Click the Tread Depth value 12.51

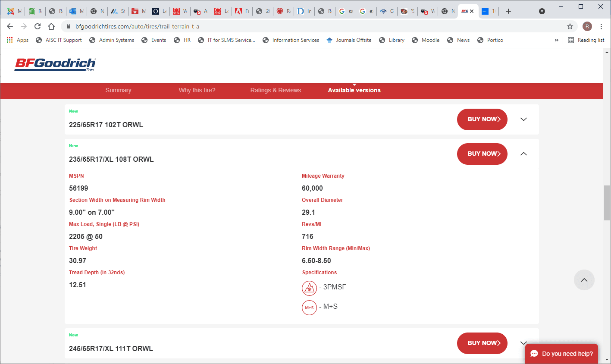point(78,285)
